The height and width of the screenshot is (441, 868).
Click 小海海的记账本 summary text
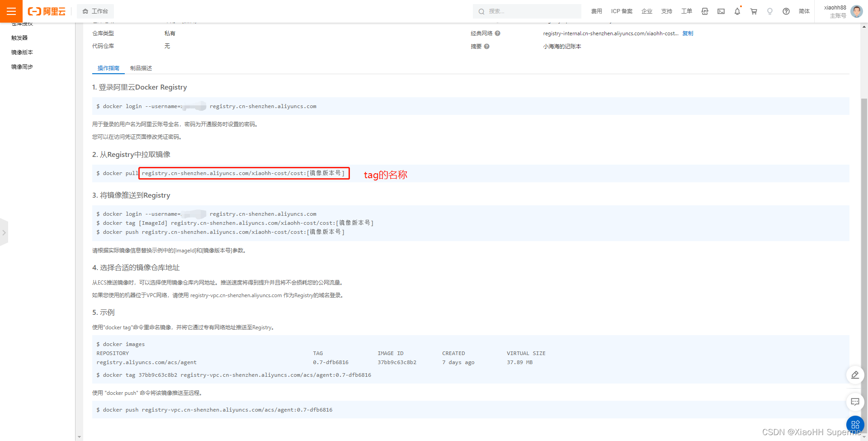click(x=562, y=47)
